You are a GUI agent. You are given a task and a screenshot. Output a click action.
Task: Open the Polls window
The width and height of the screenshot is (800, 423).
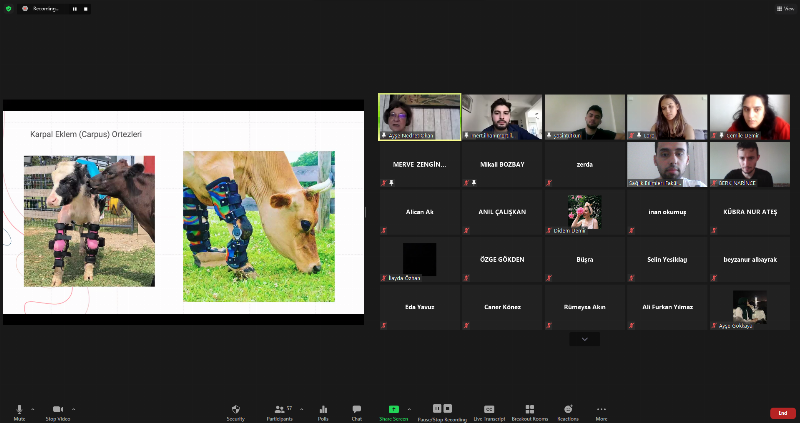pos(323,410)
